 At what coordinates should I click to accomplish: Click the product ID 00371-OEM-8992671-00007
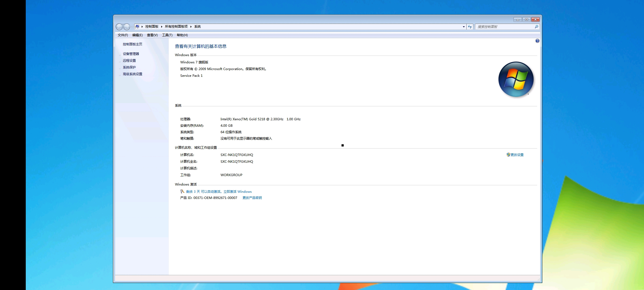click(215, 198)
